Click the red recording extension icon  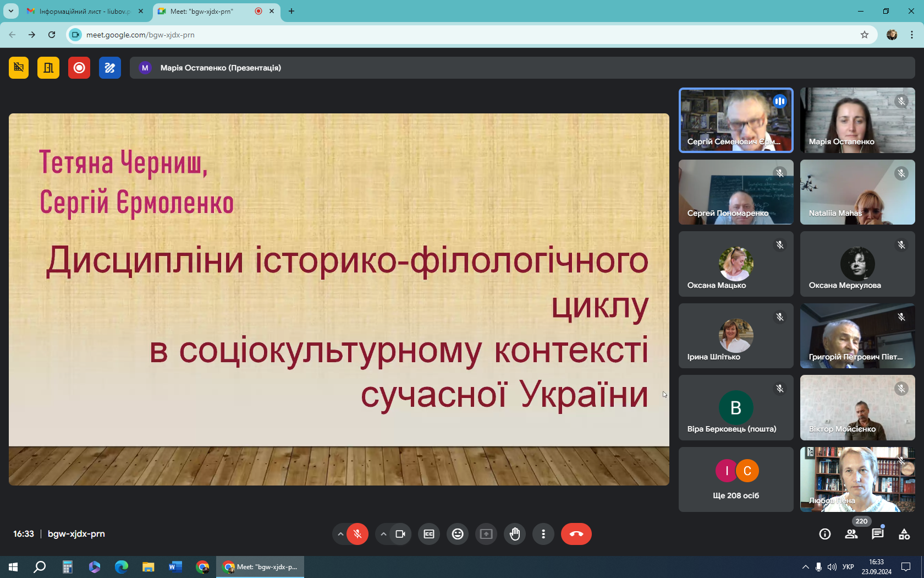(x=79, y=68)
